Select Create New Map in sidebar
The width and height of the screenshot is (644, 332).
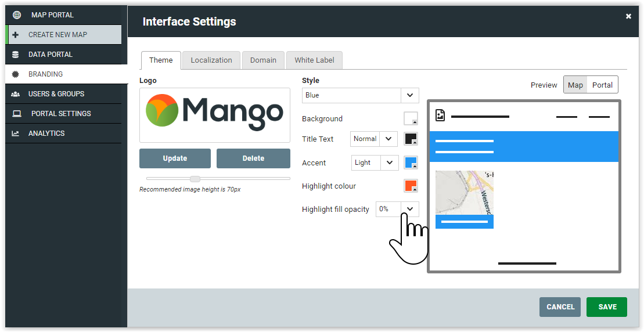click(64, 34)
